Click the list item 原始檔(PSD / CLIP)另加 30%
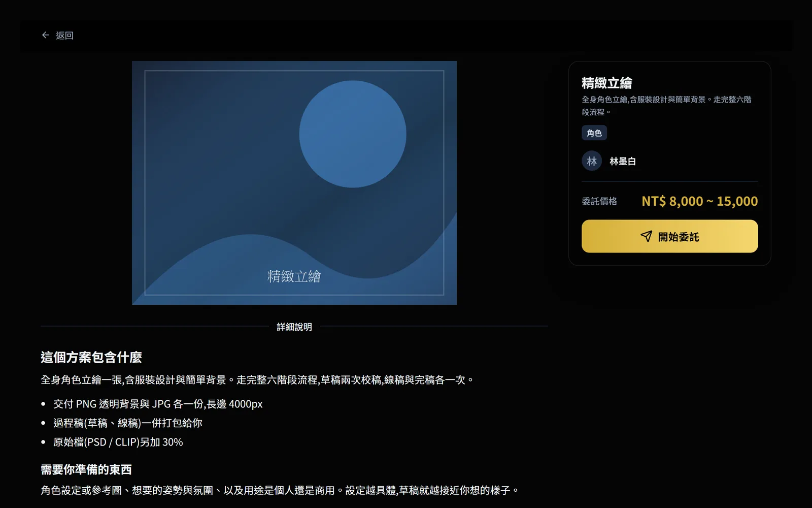The image size is (812, 508). click(118, 442)
